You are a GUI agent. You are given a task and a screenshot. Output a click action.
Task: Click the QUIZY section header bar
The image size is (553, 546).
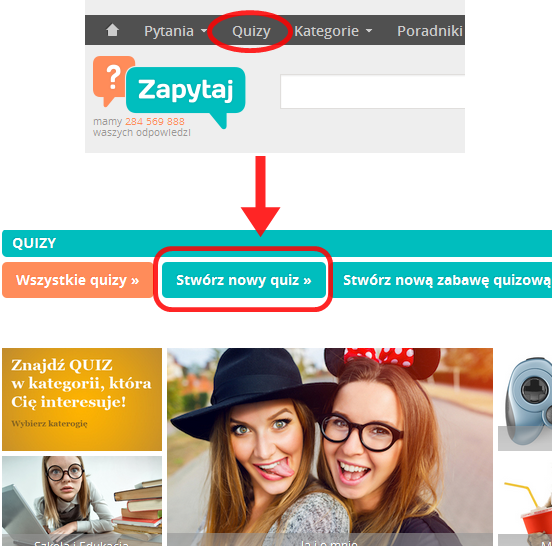click(277, 243)
